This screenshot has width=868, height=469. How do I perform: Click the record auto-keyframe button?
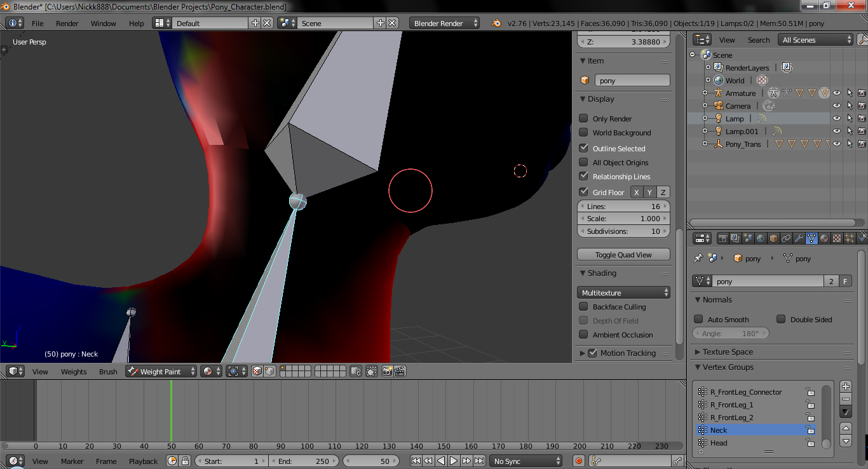[x=579, y=461]
